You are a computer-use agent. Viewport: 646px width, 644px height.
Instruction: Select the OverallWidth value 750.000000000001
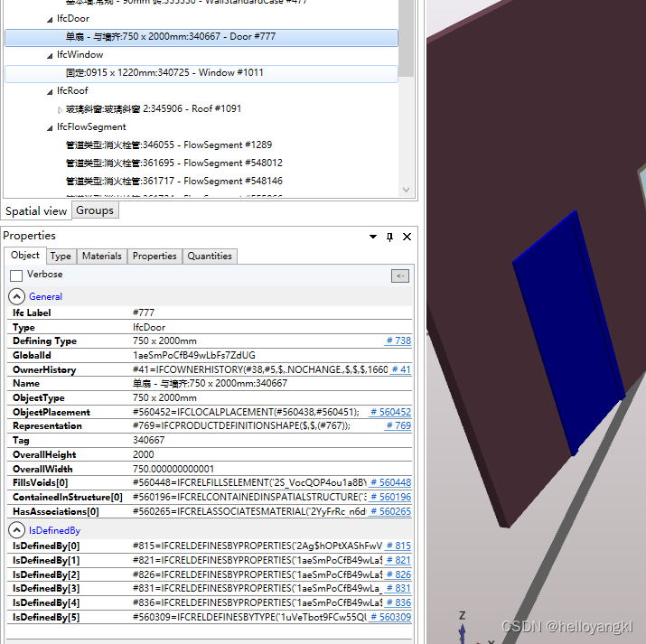pos(173,469)
